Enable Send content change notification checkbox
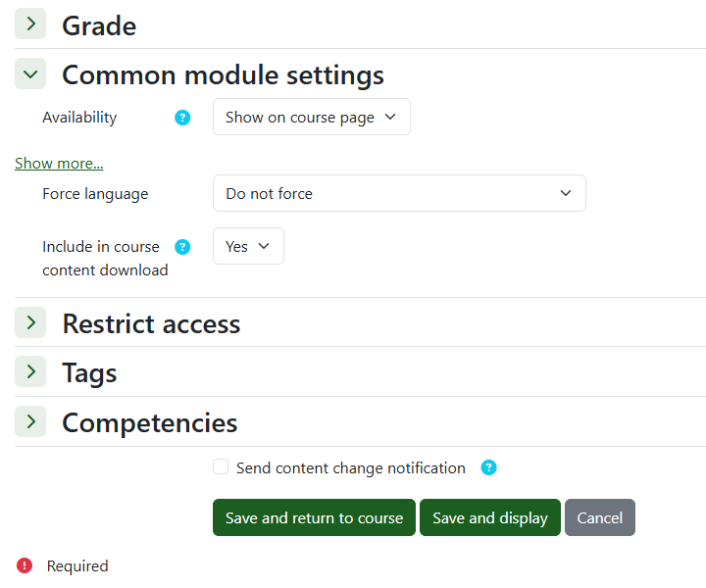Screen dimensions: 706x588 coord(221,467)
